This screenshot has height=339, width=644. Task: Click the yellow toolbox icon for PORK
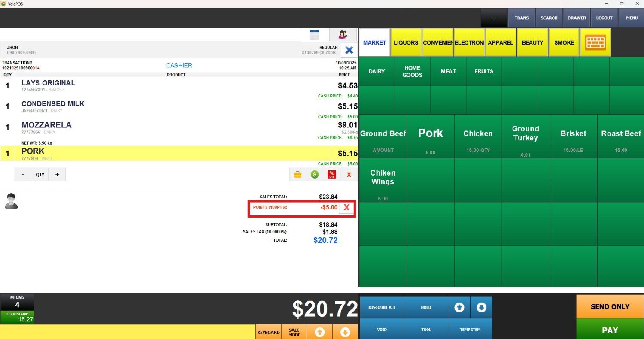pos(297,174)
